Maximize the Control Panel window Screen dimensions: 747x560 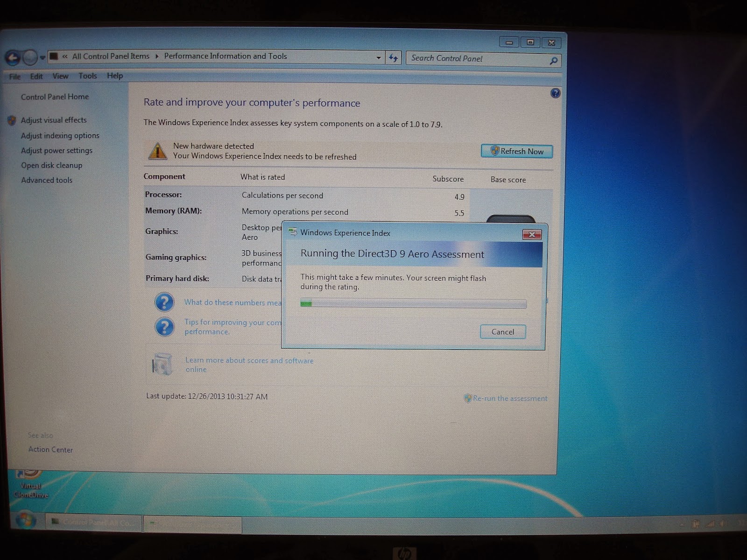point(530,42)
